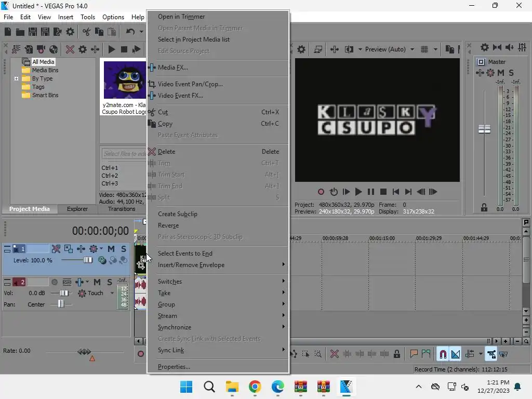This screenshot has width=532, height=399.
Task: Click the lock event icon in the timeline toolbar
Action: 396,354
